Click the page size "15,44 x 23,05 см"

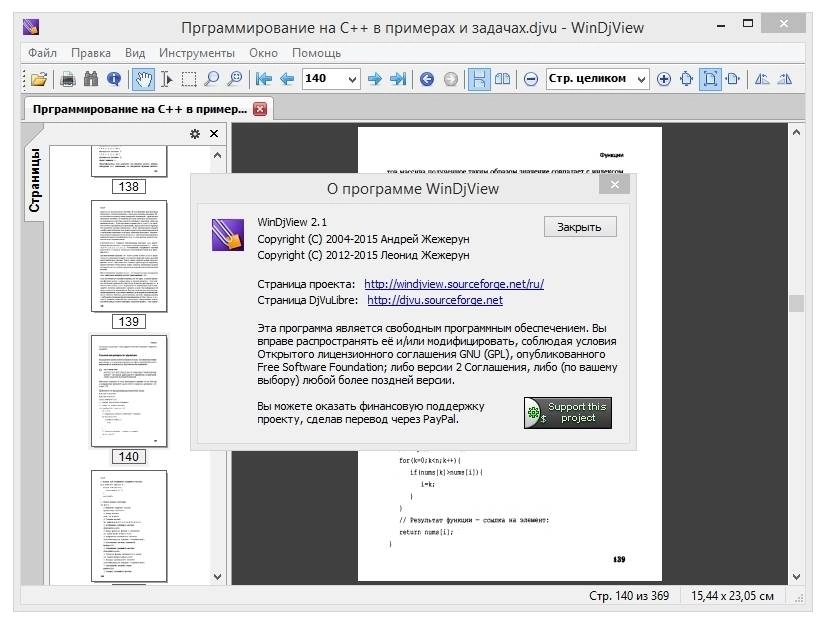tap(732, 596)
